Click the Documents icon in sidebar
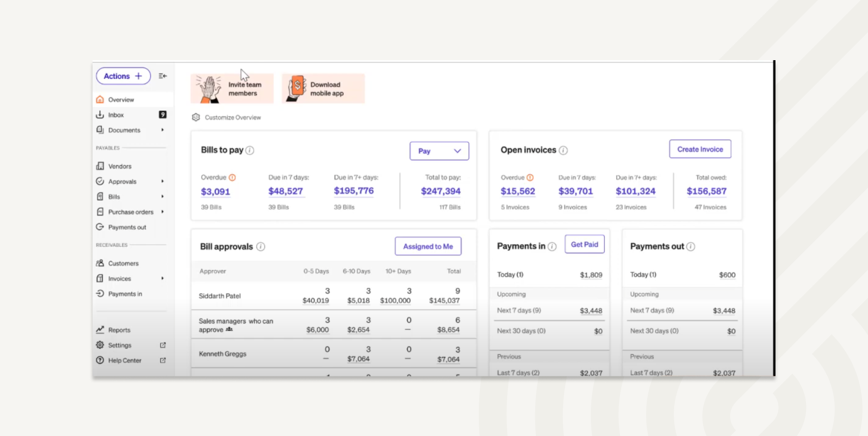This screenshot has height=436, width=868. pos(100,130)
